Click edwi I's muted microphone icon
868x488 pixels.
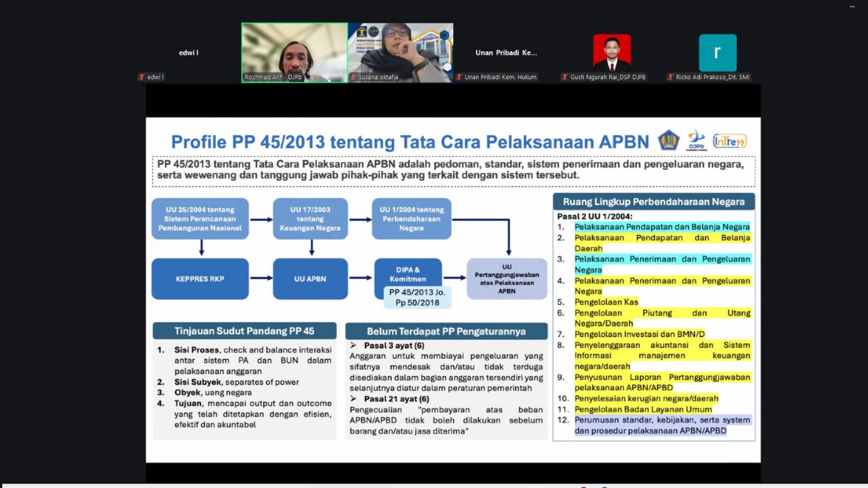[142, 77]
